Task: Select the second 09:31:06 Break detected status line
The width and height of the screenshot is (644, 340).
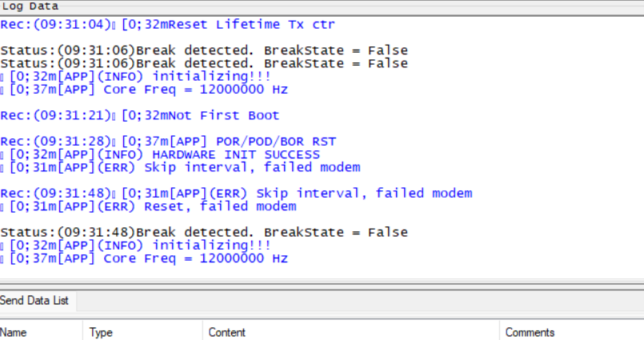Action: pyautogui.click(x=204, y=63)
